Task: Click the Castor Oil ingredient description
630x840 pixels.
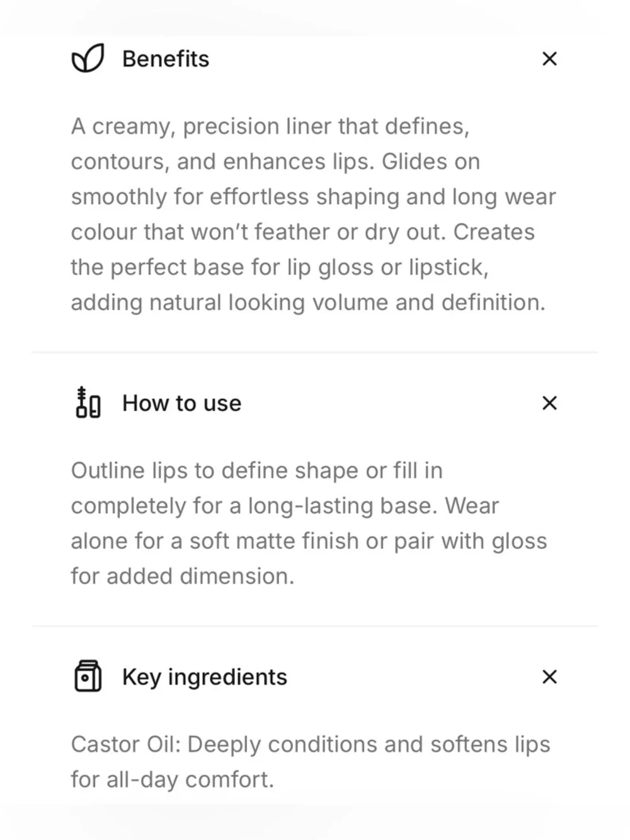Action: click(x=311, y=762)
